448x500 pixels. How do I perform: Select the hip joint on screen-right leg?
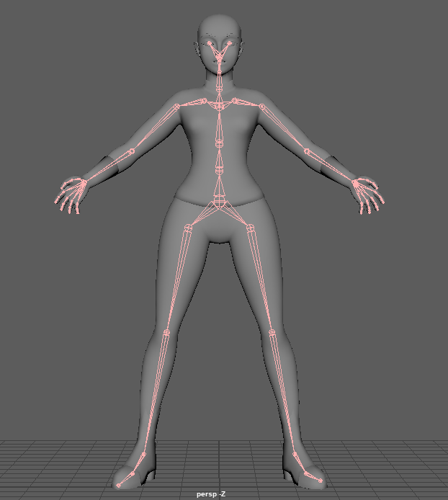click(x=251, y=228)
